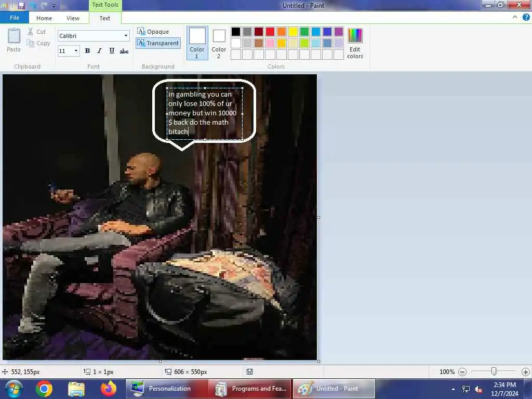Click the Text Tools contextual tab header
Viewport: 532px width, 399px height.
click(105, 5)
